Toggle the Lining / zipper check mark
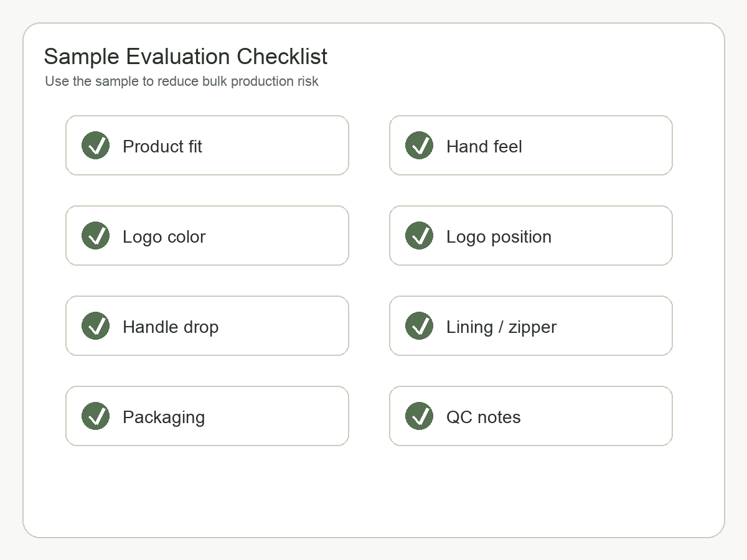Screen dimensions: 747x560 (x=419, y=325)
